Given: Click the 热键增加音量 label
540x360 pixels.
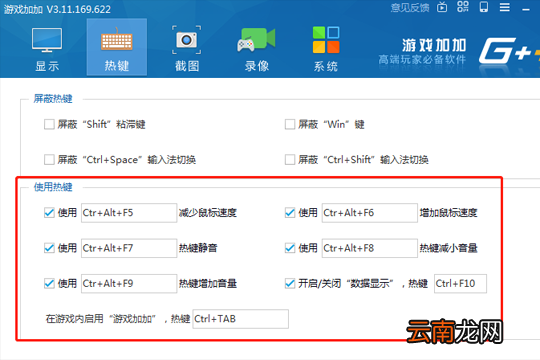Looking at the screenshot, I should click(x=208, y=283).
